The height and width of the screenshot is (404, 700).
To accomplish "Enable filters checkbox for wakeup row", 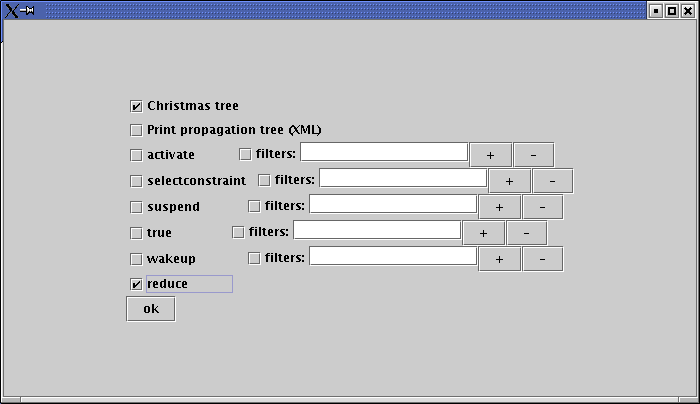I will [254, 258].
